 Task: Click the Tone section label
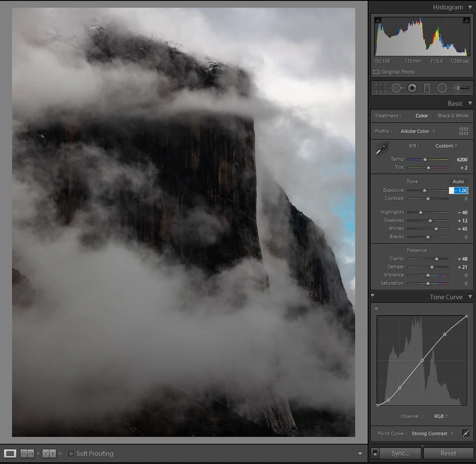[412, 181]
